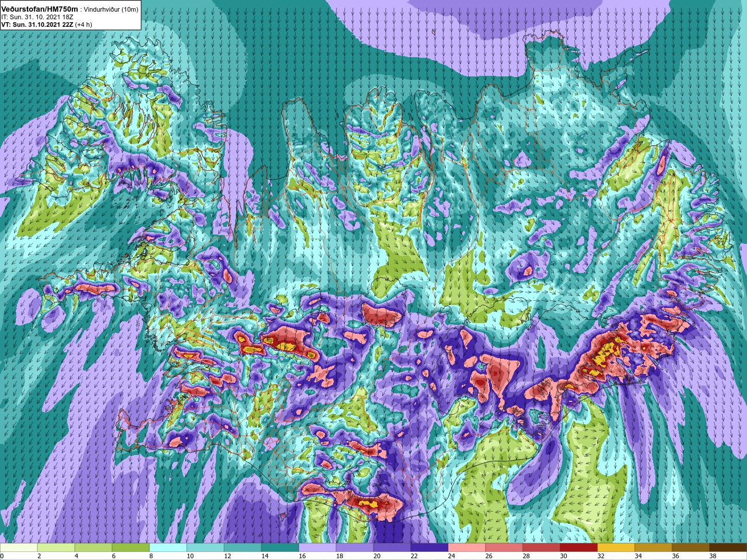The height and width of the screenshot is (560, 747).
Task: Click the legend scale label '20'
Action: (x=376, y=556)
